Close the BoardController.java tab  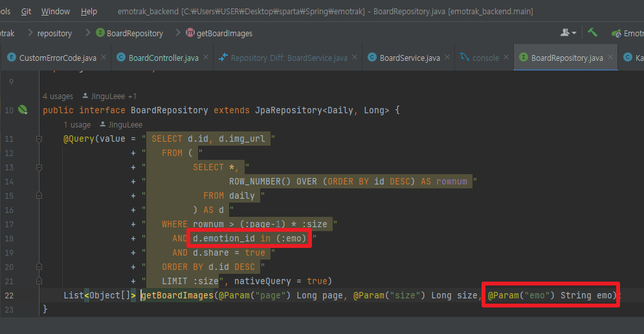click(206, 57)
